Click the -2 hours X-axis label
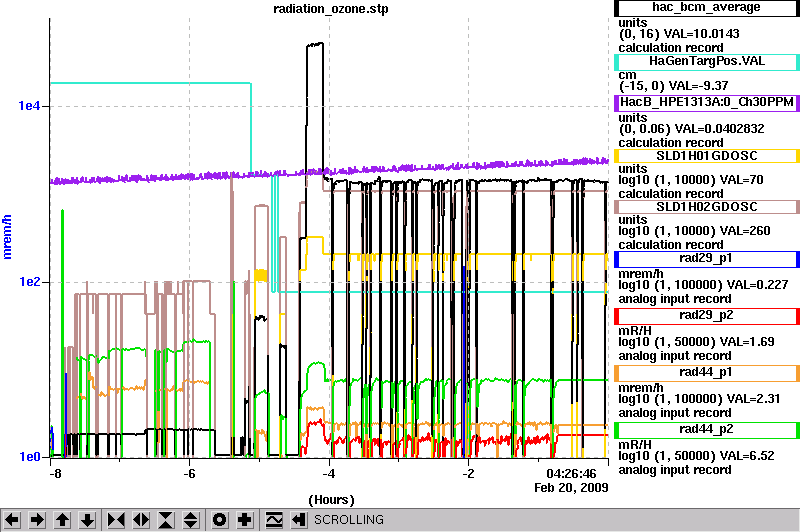The height and width of the screenshot is (532, 800). tap(468, 474)
